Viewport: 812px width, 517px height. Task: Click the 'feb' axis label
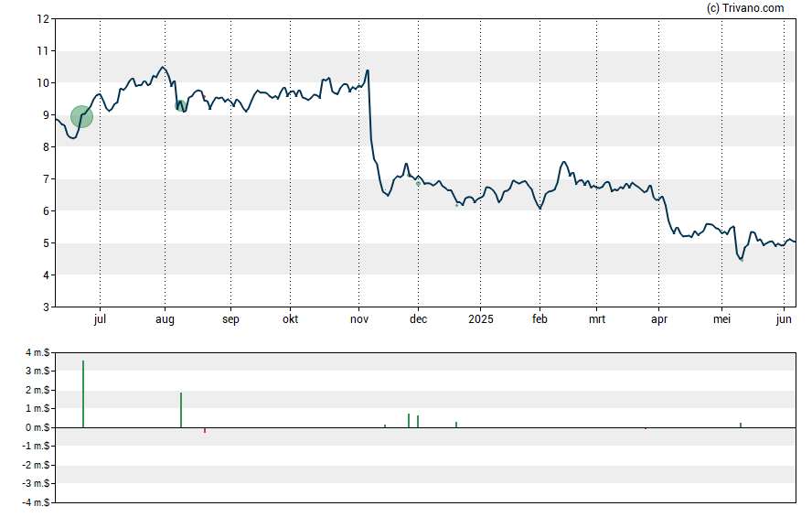(x=540, y=319)
